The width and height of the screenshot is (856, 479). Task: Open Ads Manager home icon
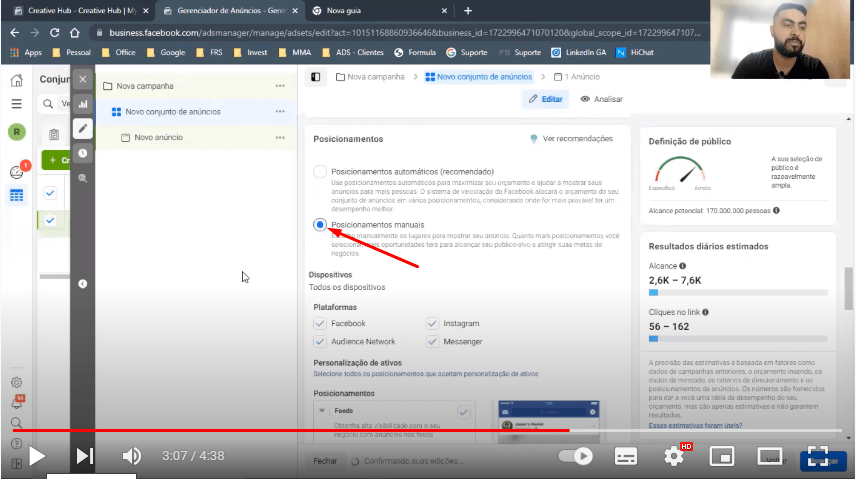click(x=16, y=81)
